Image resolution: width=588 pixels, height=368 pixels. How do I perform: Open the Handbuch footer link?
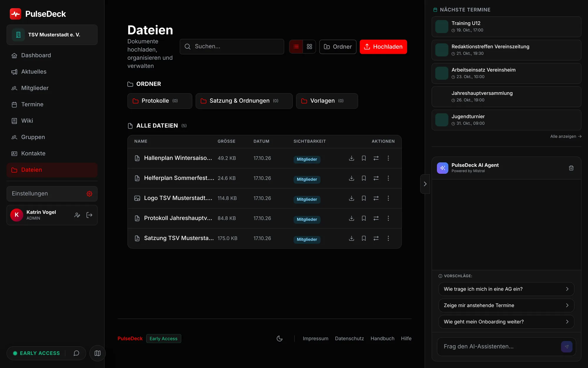[382, 339]
